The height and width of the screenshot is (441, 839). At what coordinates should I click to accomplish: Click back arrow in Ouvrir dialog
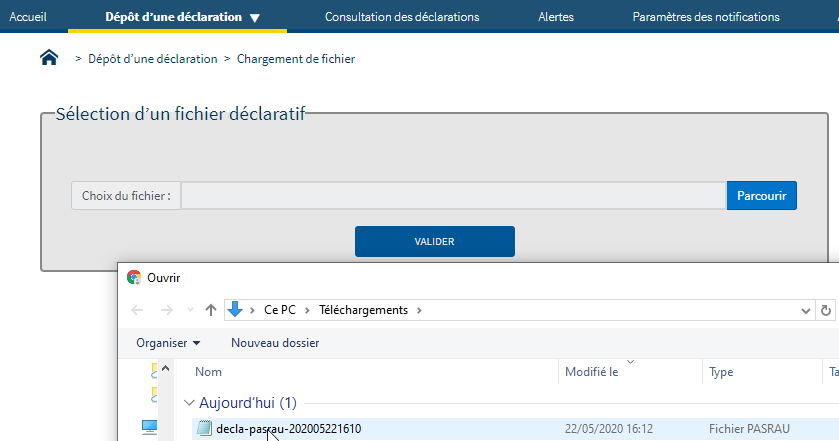[137, 310]
